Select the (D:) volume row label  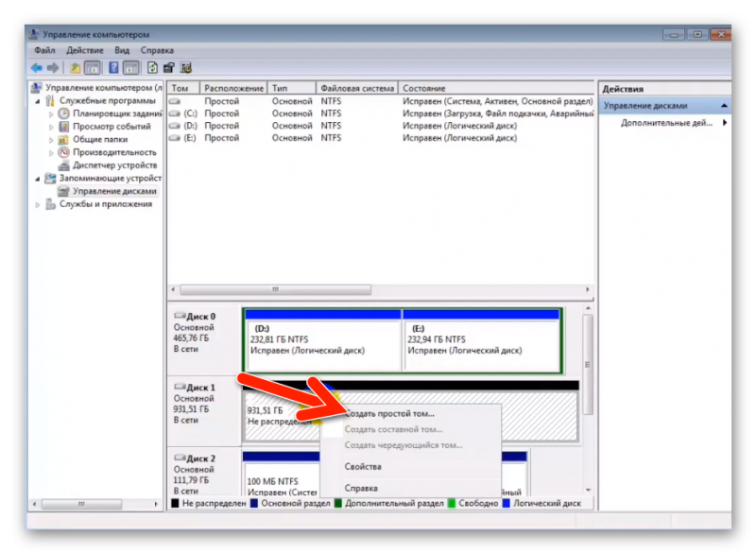(190, 126)
